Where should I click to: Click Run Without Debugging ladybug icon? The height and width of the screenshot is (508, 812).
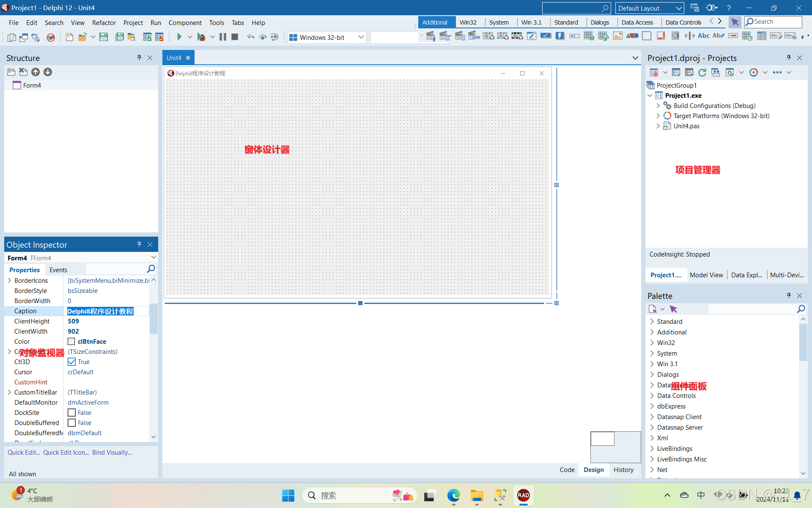click(x=201, y=37)
